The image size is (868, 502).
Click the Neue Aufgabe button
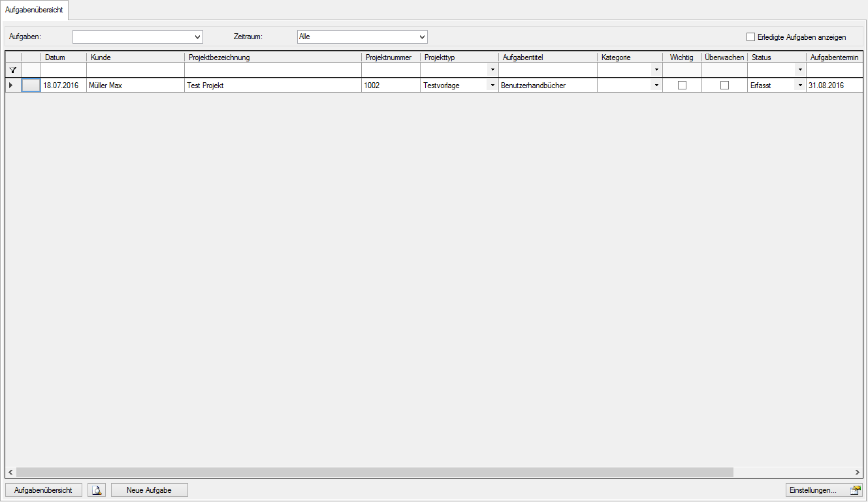(149, 490)
